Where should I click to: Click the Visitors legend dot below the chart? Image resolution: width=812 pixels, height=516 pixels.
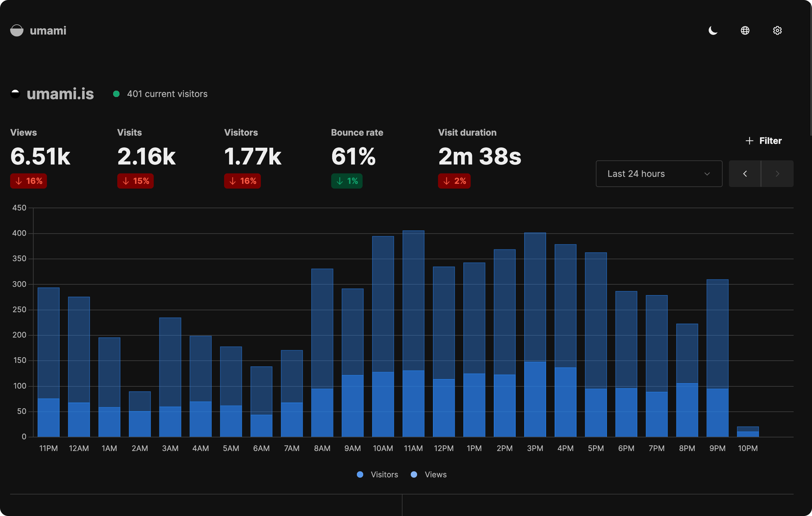coord(360,474)
